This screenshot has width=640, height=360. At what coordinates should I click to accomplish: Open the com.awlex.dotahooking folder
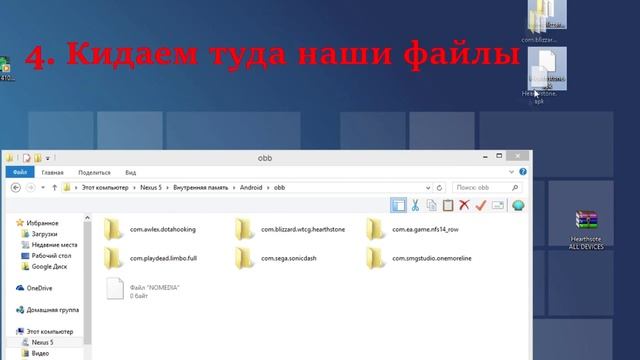coord(150,229)
